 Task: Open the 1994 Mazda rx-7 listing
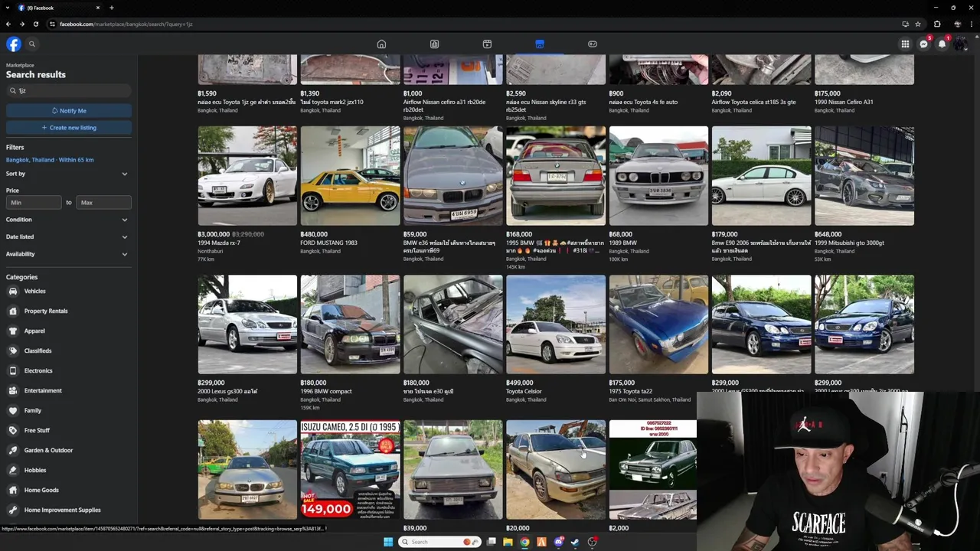(x=247, y=176)
